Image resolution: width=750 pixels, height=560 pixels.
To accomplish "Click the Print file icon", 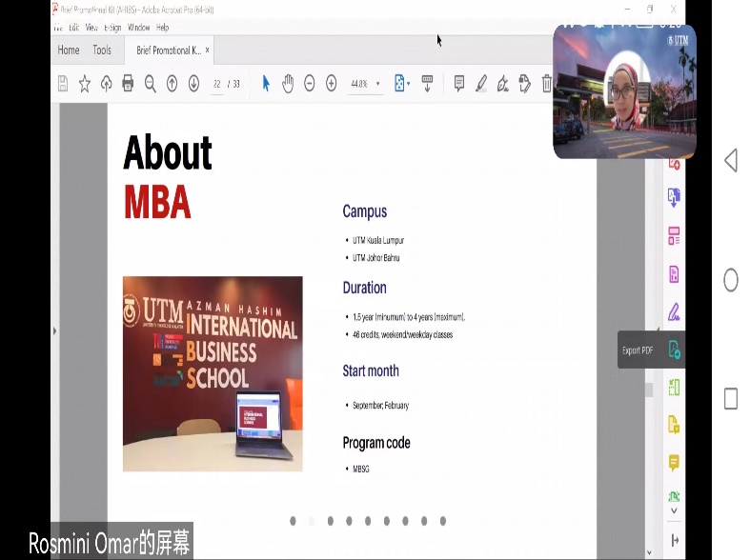I will 128,84.
